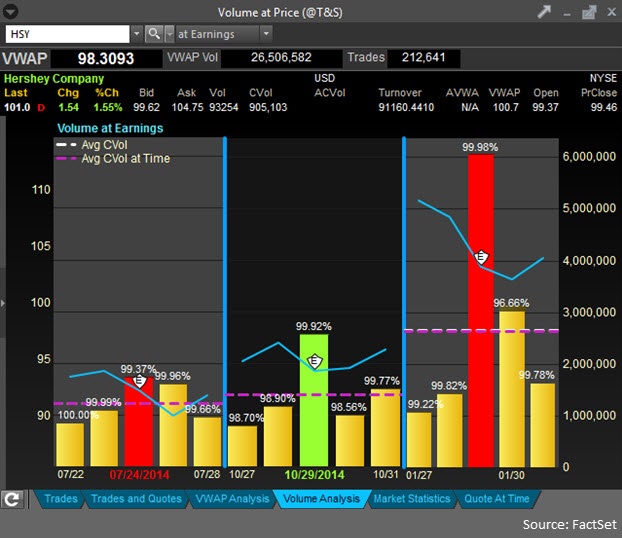Click the PrClose value 99.46
Screen dimensions: 622x538
click(x=604, y=108)
